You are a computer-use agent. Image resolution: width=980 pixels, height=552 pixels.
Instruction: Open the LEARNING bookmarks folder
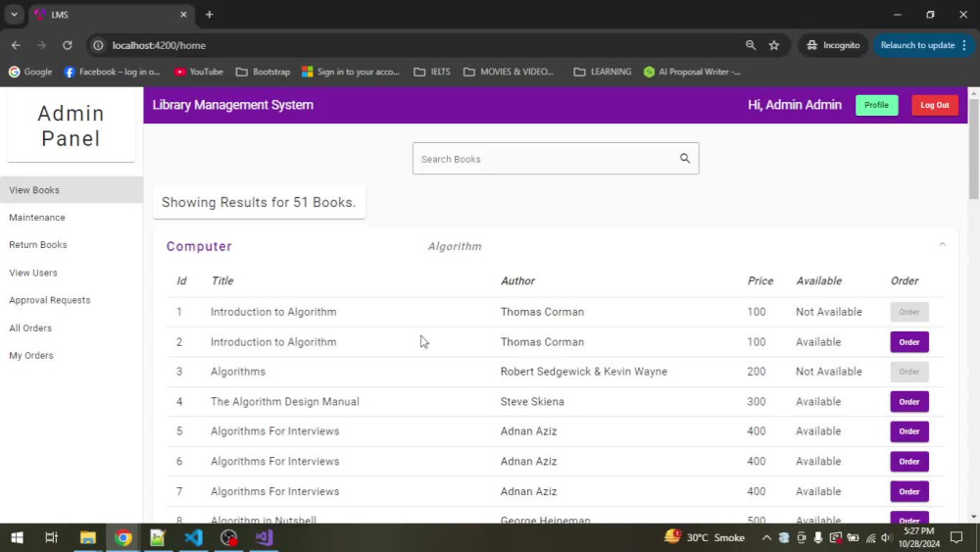[x=603, y=72]
